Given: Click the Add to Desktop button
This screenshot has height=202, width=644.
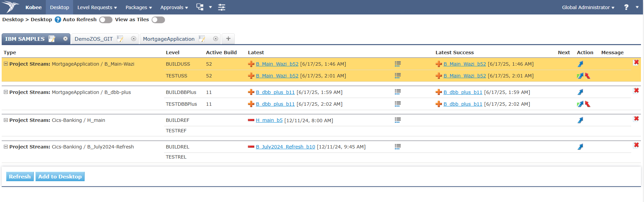Looking at the screenshot, I should point(60,176).
